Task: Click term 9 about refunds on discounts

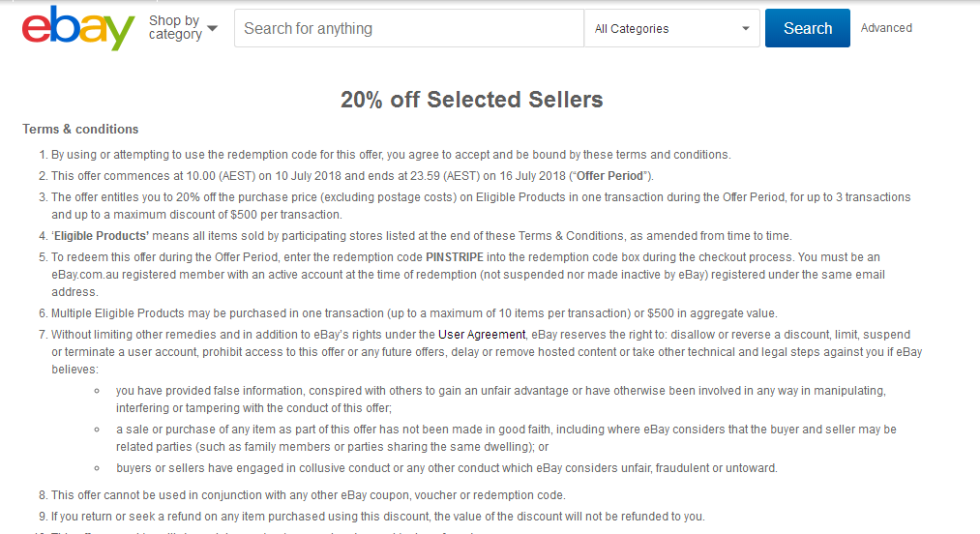Action: pos(377,517)
